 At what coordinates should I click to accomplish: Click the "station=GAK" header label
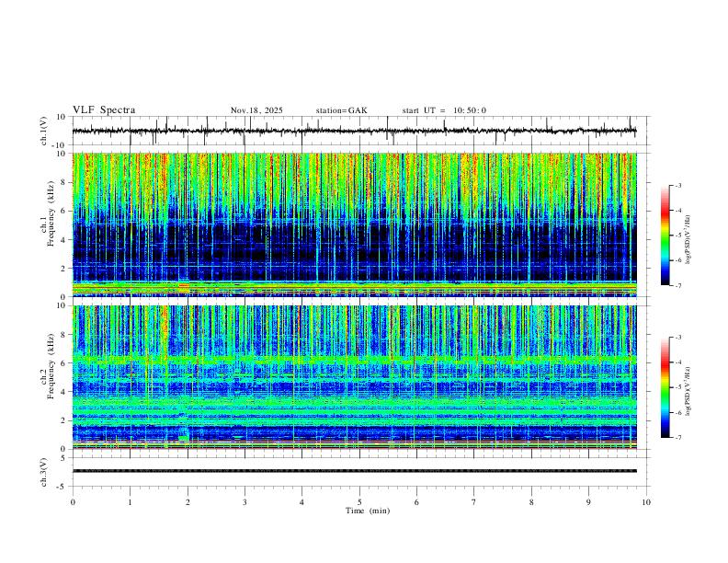pos(341,110)
